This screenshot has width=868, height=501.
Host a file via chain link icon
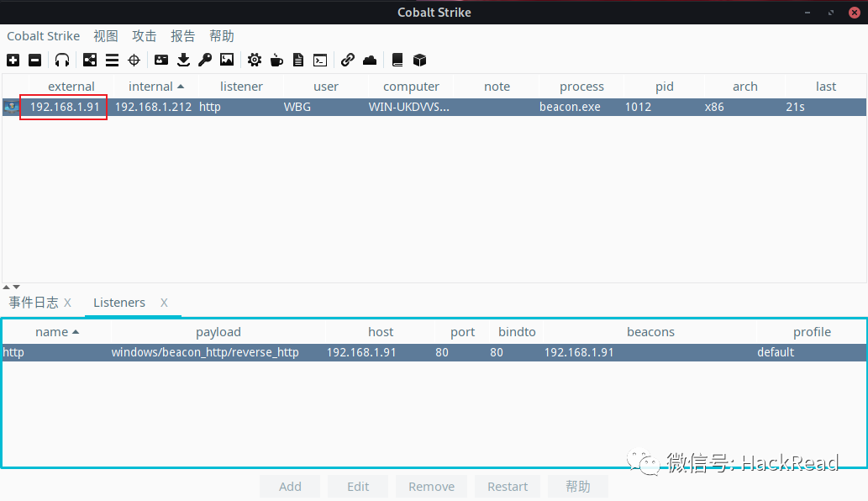[x=348, y=60]
